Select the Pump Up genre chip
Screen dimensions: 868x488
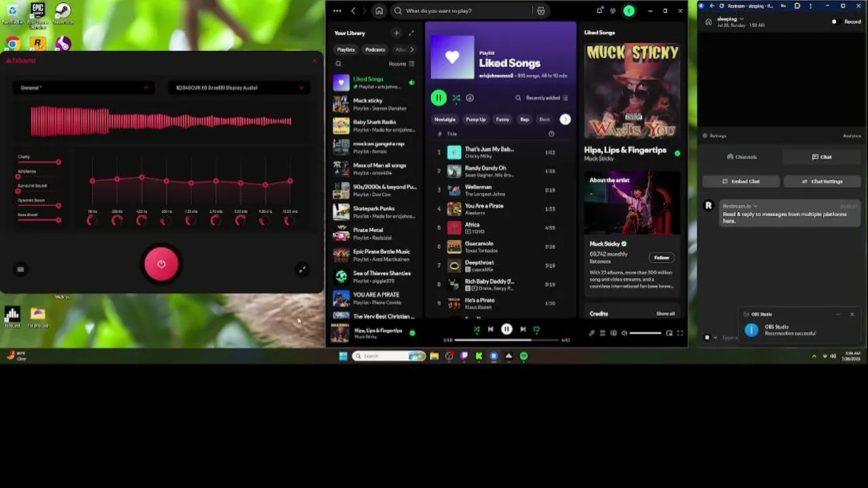(475, 120)
